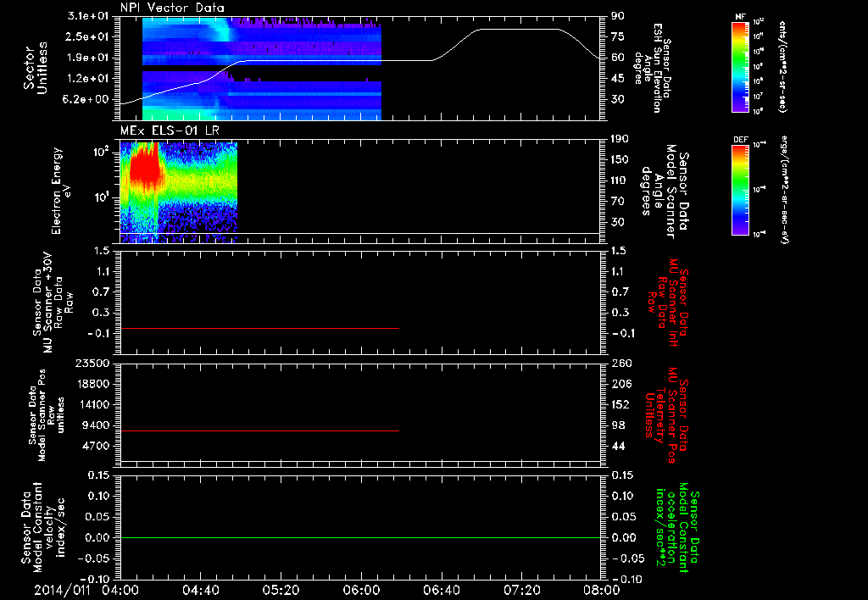Select the '9400' scanner position tick value

[97, 425]
